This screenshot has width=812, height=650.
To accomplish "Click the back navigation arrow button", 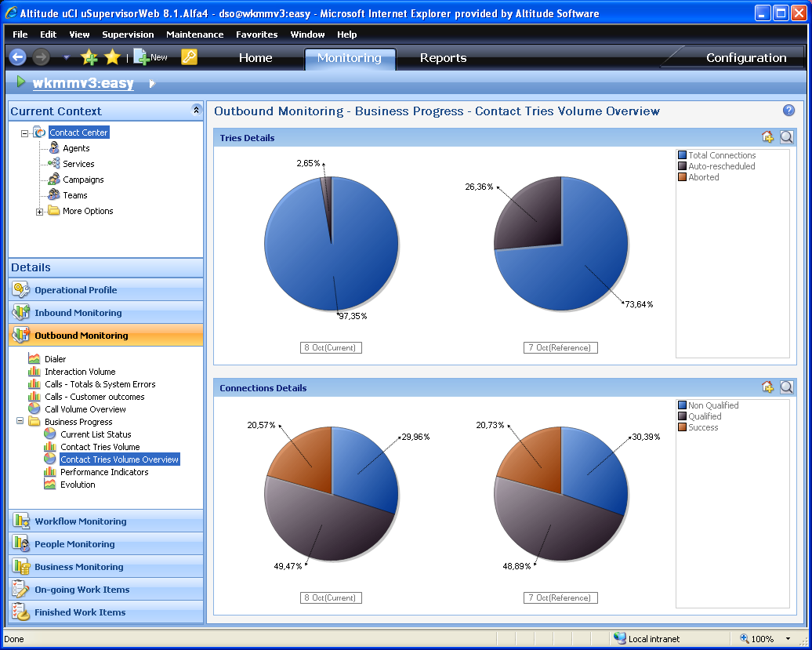I will point(17,57).
